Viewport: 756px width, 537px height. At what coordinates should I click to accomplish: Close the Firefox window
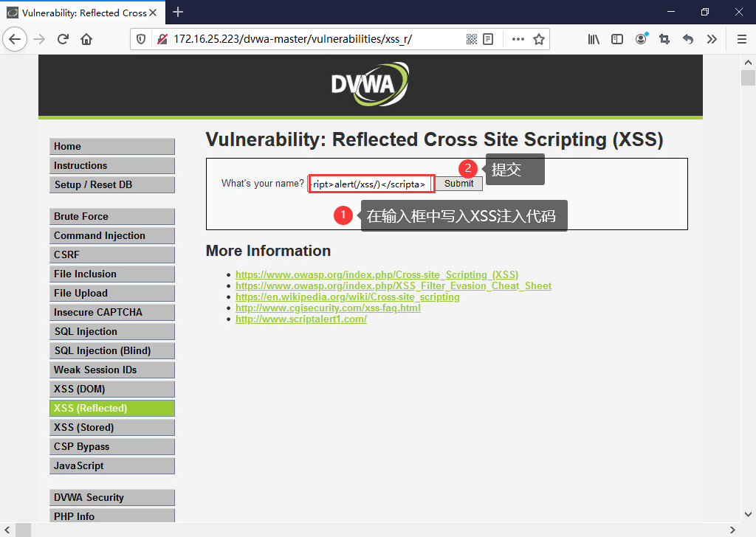738,12
